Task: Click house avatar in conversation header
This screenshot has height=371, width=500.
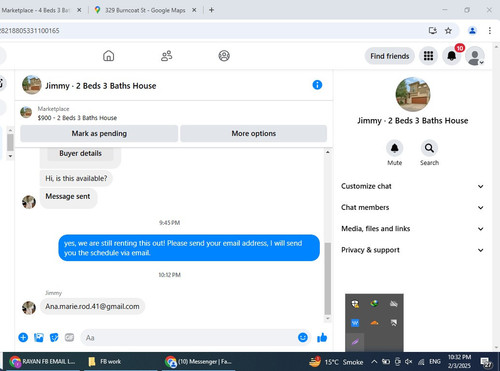Action: 32,85
